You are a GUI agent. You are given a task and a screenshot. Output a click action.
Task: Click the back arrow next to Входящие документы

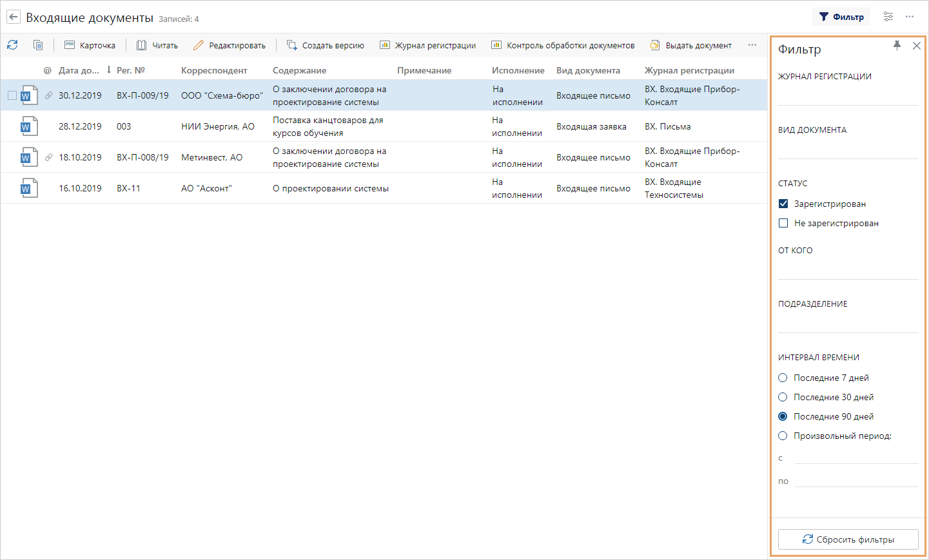(14, 17)
